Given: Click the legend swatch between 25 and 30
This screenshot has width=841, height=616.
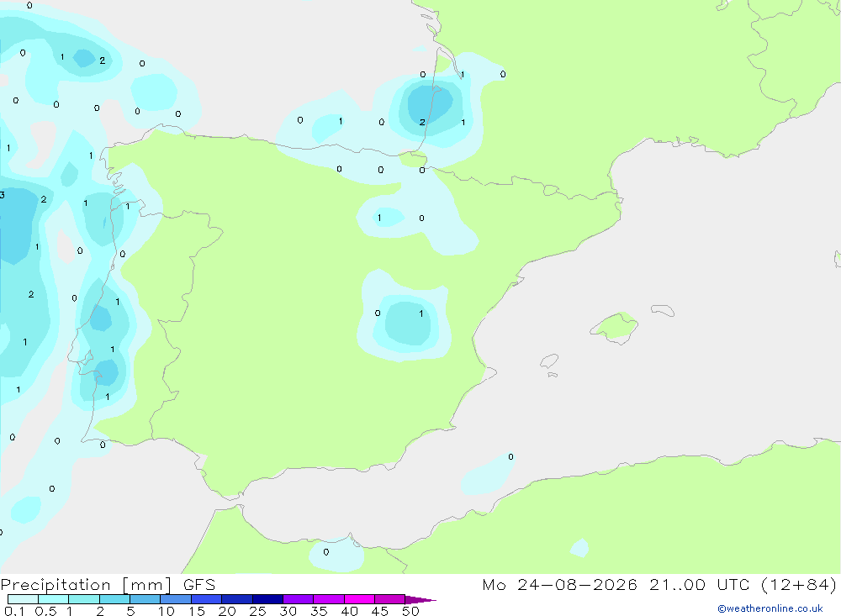Looking at the screenshot, I should (267, 599).
